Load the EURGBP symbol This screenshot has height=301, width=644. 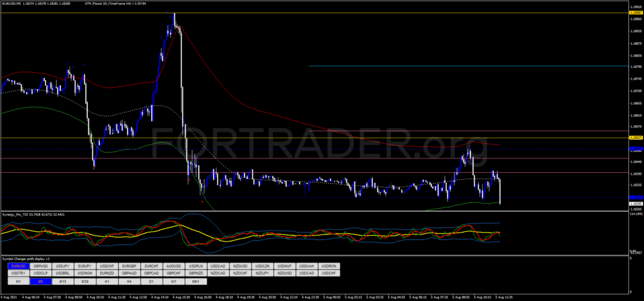tap(130, 266)
